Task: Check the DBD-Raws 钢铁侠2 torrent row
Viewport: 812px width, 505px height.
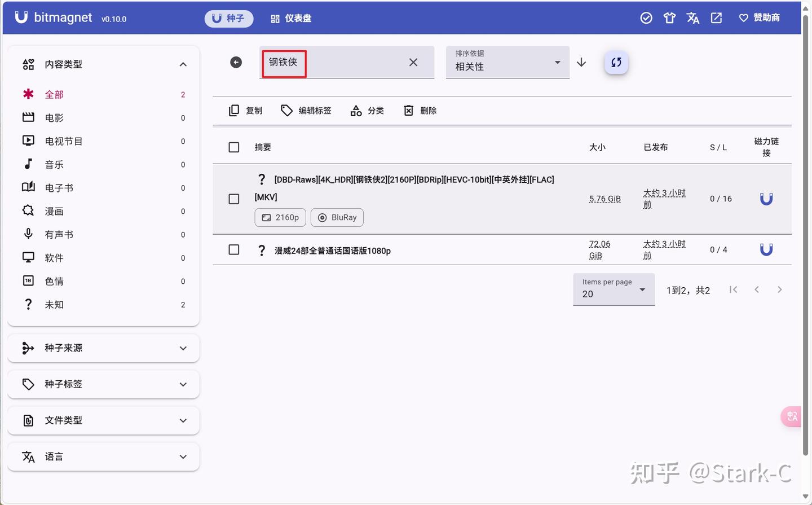Action: pos(234,199)
